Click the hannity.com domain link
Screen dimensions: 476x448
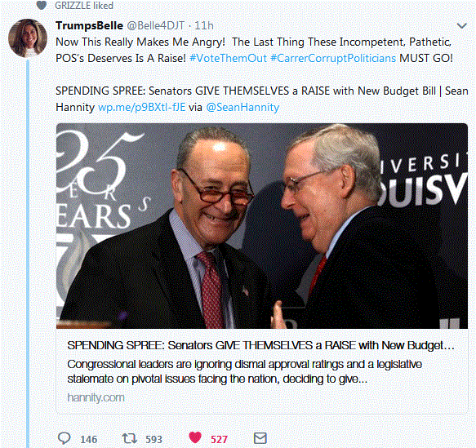(x=96, y=397)
